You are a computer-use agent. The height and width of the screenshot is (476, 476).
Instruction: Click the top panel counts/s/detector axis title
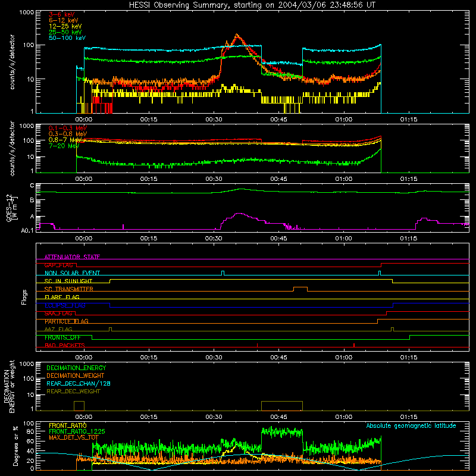coord(12,62)
